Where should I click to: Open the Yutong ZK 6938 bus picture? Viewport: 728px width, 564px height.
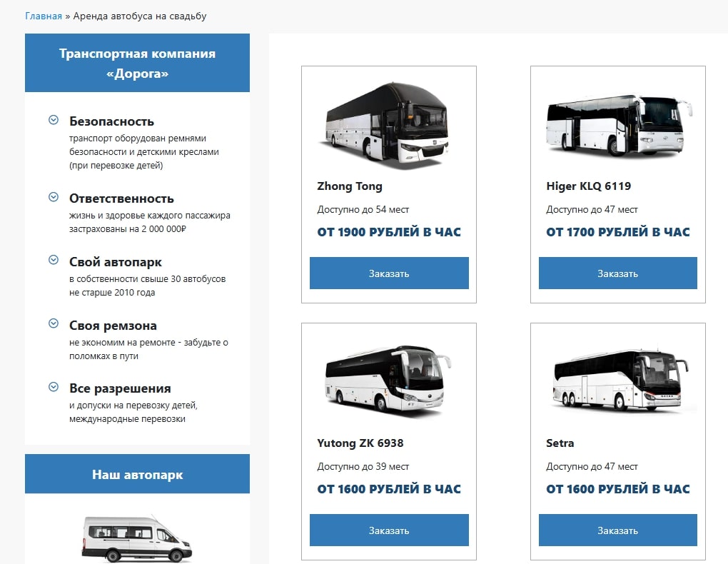click(x=388, y=378)
